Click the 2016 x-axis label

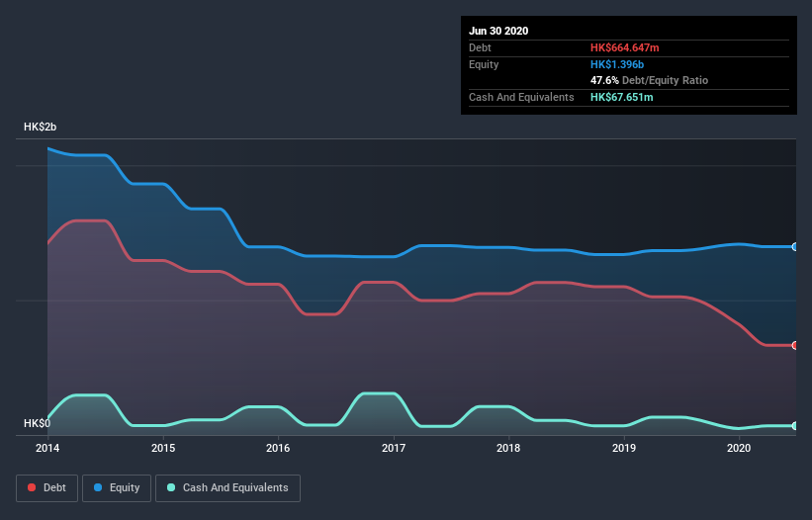[x=278, y=448]
